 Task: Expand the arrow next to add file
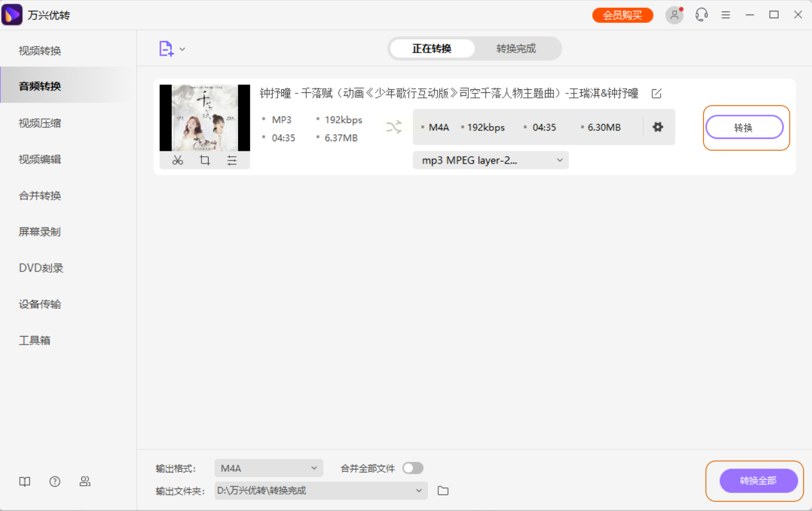(x=182, y=49)
